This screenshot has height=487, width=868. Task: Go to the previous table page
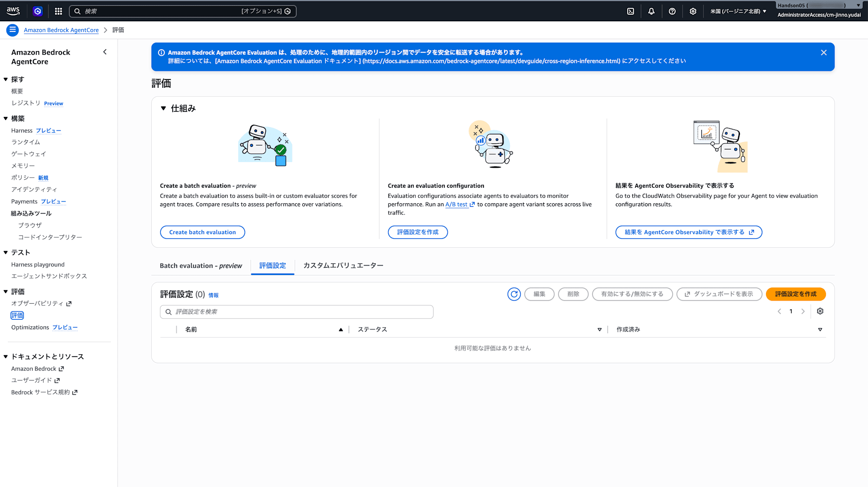click(x=779, y=311)
